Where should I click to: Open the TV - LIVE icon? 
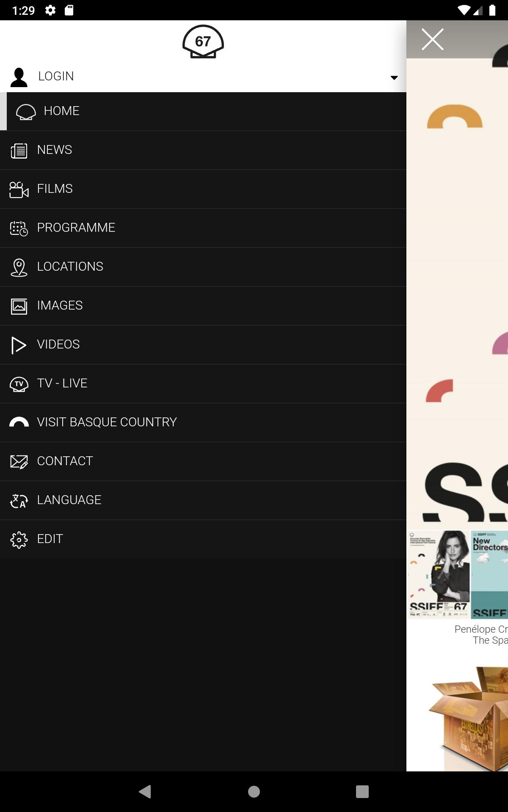click(x=19, y=384)
